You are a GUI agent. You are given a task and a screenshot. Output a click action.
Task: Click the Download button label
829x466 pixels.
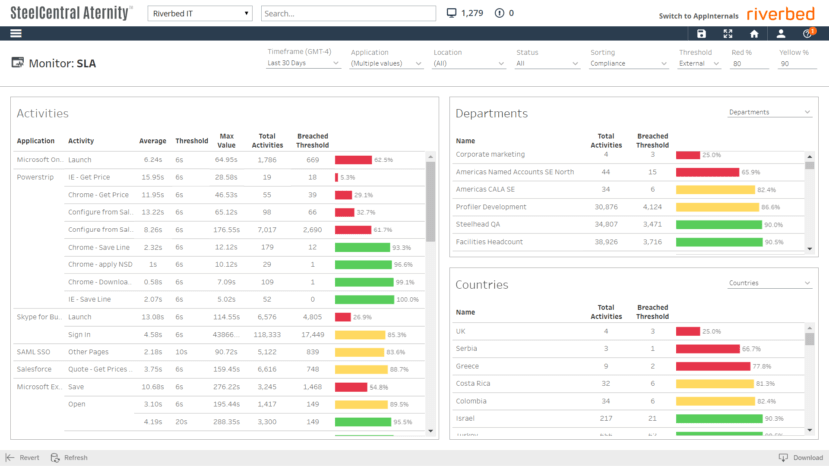pyautogui.click(x=808, y=458)
